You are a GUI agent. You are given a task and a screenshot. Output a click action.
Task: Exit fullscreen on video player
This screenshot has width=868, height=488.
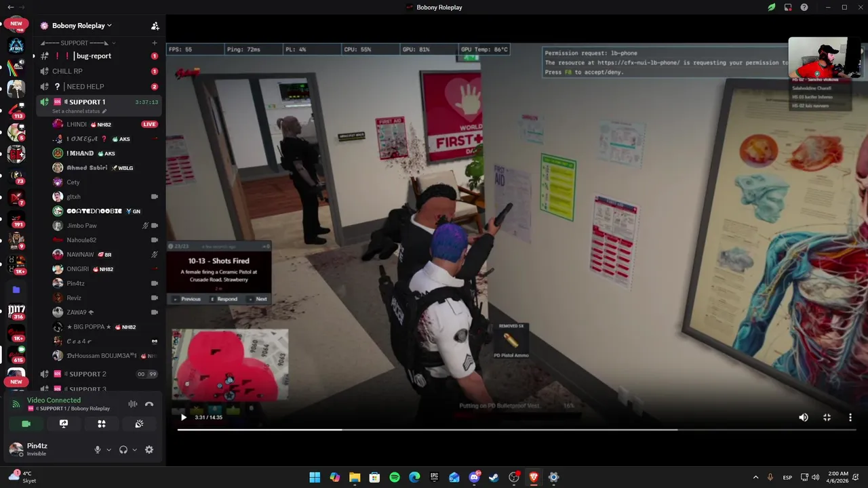coord(827,418)
